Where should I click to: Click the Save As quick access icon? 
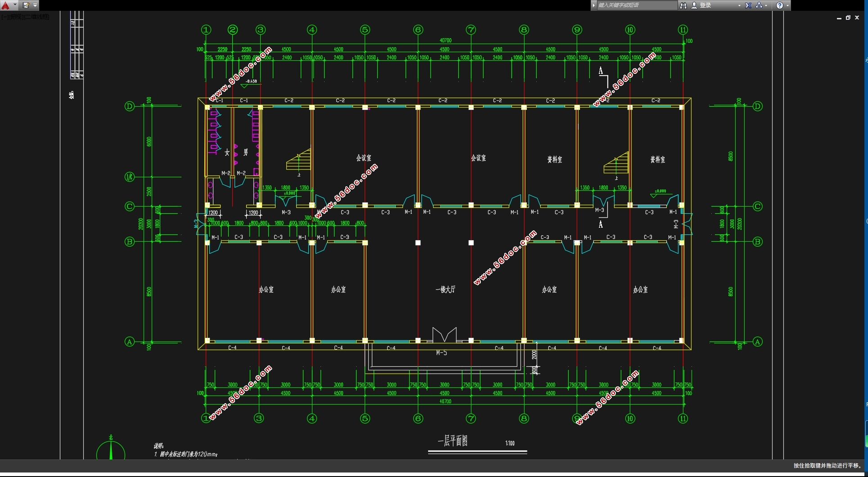[26, 5]
